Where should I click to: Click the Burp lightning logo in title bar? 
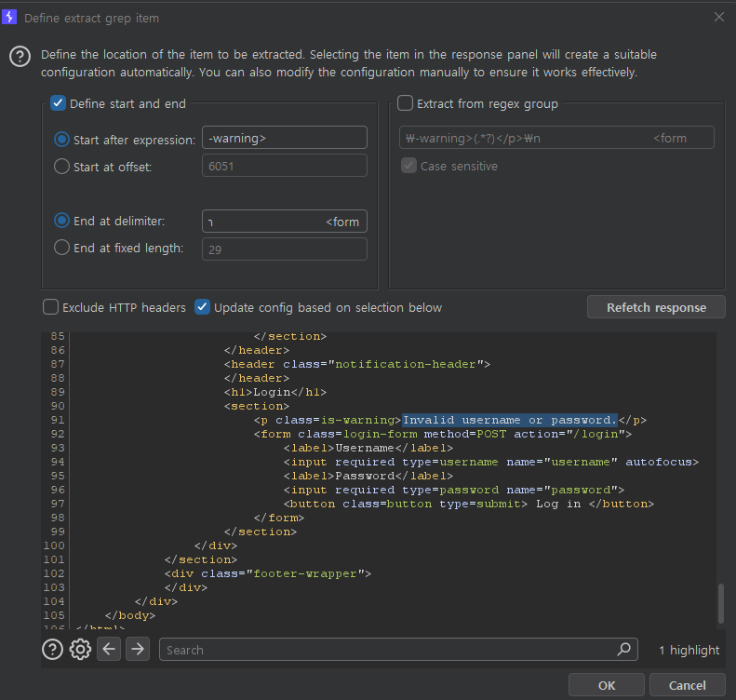(10, 18)
